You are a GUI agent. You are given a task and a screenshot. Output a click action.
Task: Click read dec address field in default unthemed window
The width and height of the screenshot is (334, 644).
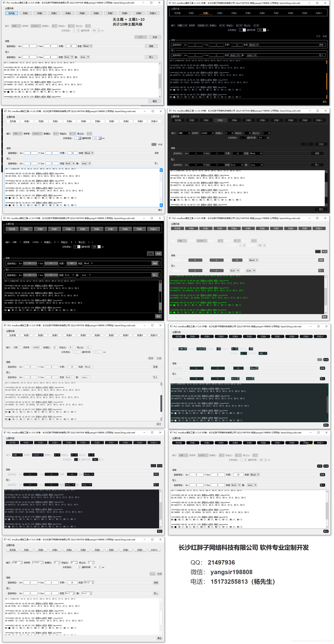point(29,46)
